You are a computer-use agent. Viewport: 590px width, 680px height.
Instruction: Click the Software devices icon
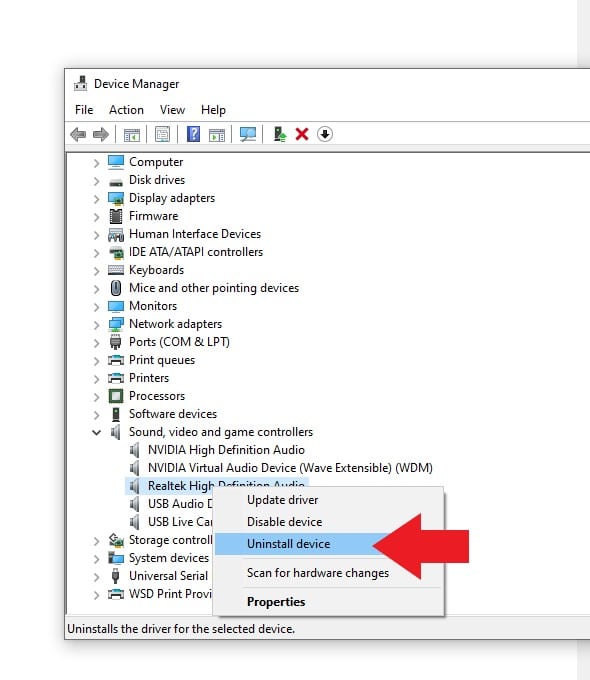[x=116, y=414]
